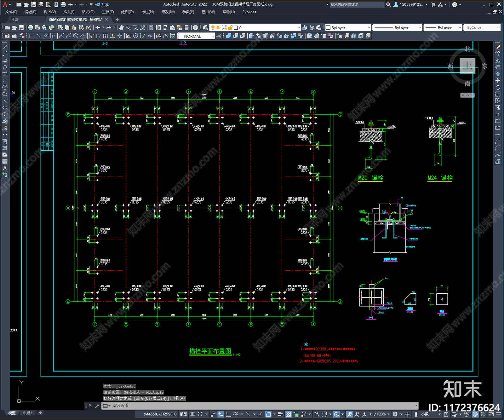Expand the undo history dropdown arrow in standard toolbar
The image size is (504, 420).
click(x=103, y=28)
